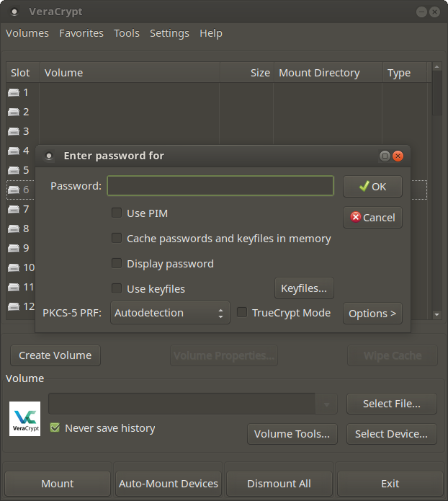This screenshot has width=448, height=501.
Task: Open the volume path dropdown arrow
Action: click(327, 404)
